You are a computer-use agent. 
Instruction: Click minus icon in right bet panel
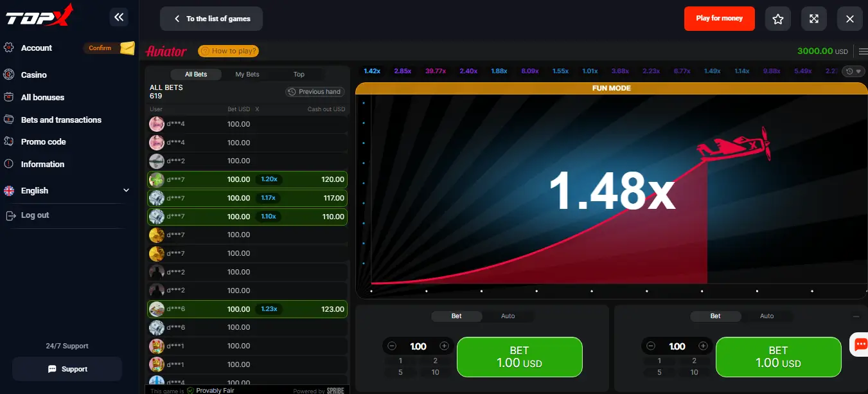click(x=651, y=346)
